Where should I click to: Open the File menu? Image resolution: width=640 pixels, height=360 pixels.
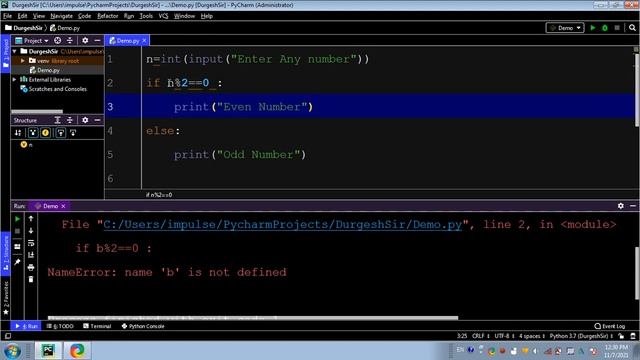[x=7, y=16]
